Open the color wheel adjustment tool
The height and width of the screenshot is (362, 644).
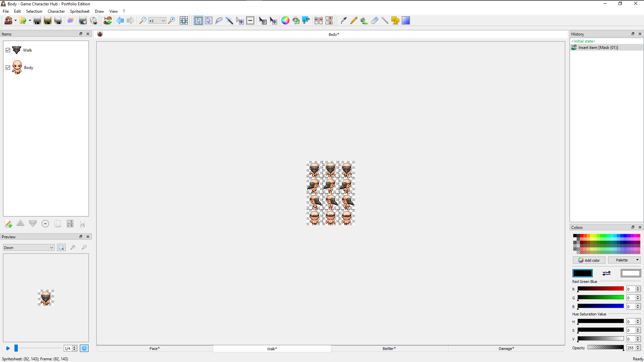coord(285,21)
